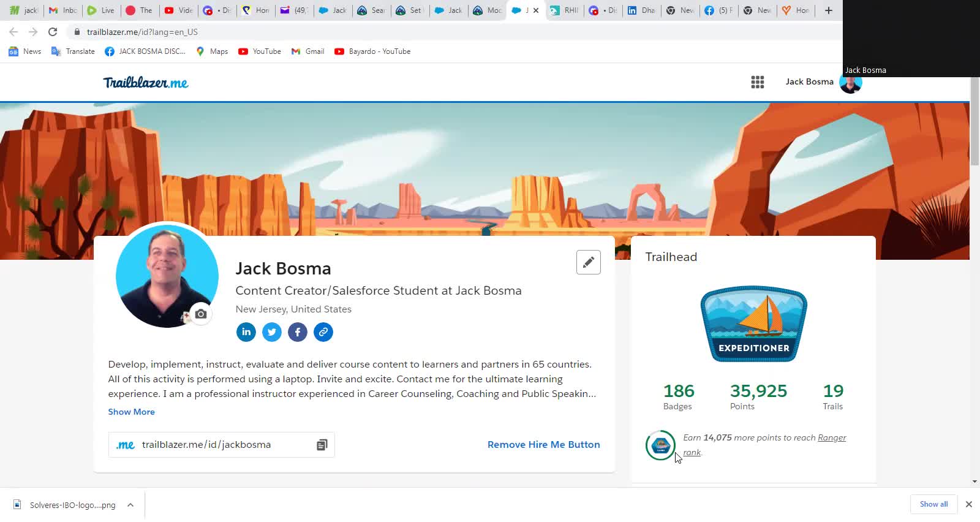Click the site lock icon in address bar
The image size is (980, 522).
coord(77,32)
